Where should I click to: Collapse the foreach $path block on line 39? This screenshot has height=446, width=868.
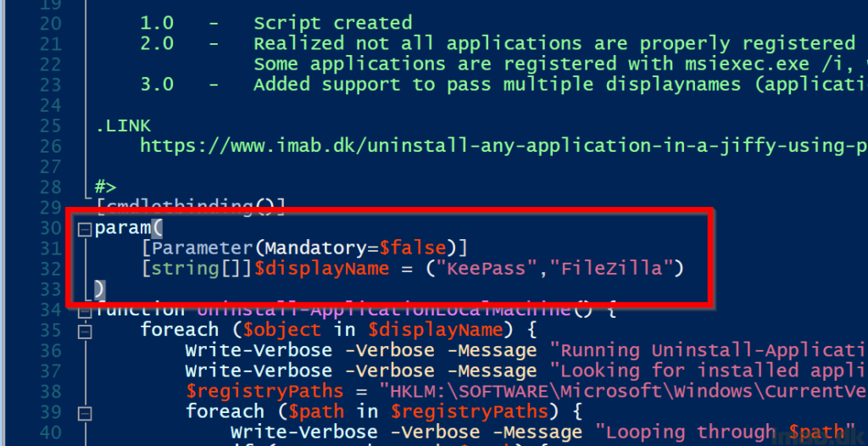tap(84, 413)
